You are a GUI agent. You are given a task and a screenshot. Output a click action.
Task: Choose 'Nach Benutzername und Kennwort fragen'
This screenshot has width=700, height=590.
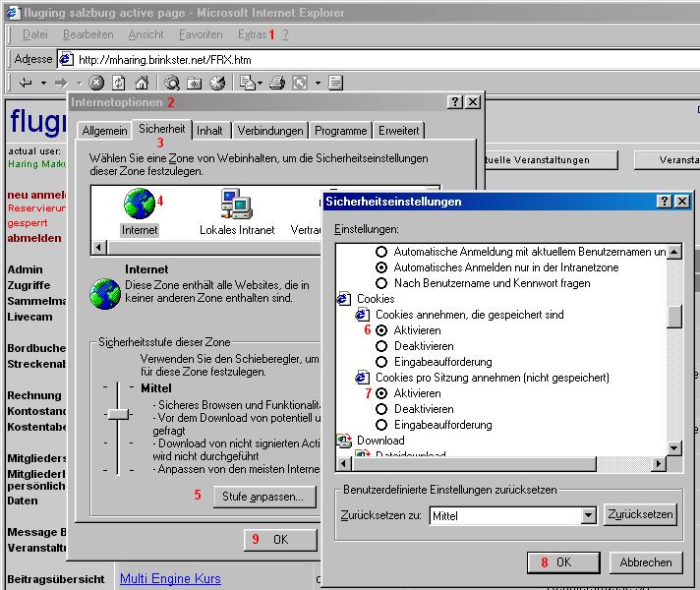click(x=382, y=283)
